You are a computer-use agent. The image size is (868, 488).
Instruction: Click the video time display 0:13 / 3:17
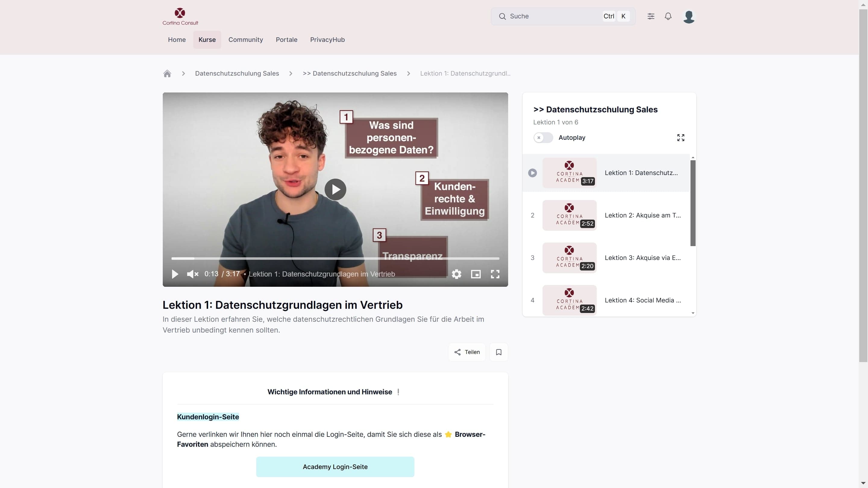pyautogui.click(x=222, y=274)
